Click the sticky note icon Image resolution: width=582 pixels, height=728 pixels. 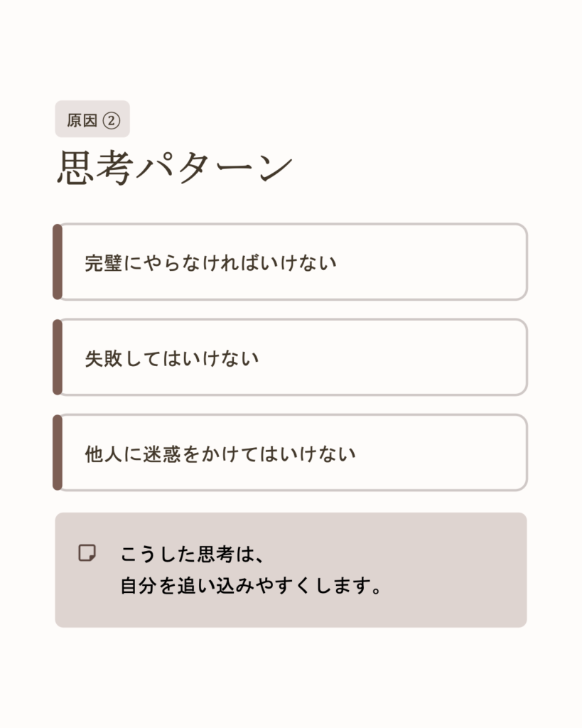(87, 553)
